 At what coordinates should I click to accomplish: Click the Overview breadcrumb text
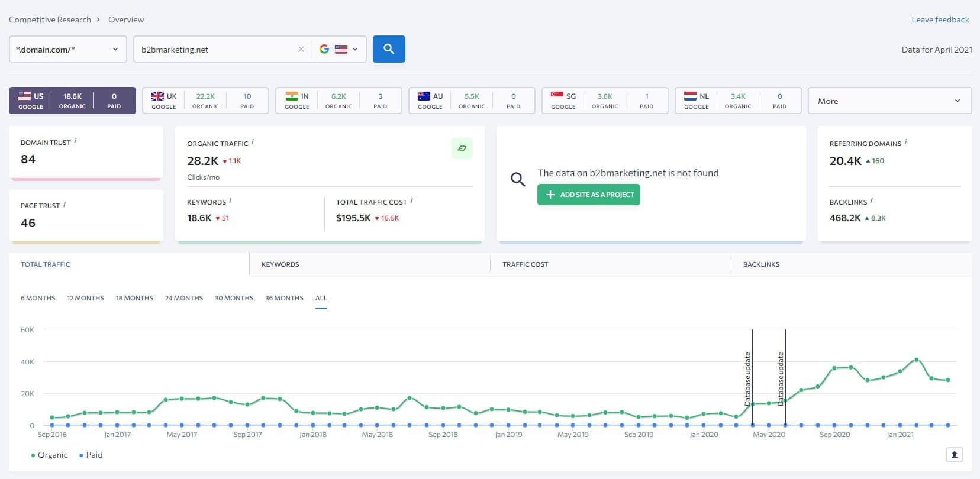(126, 20)
